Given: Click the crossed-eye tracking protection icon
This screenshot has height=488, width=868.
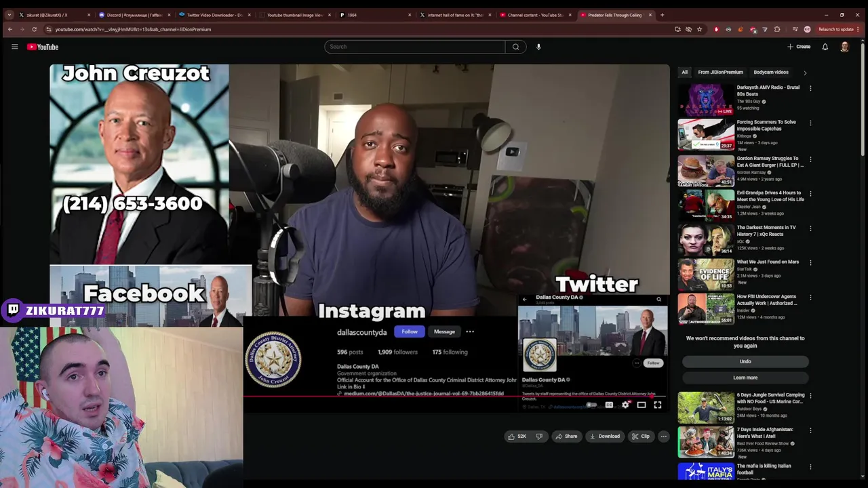Looking at the screenshot, I should pyautogui.click(x=688, y=29).
